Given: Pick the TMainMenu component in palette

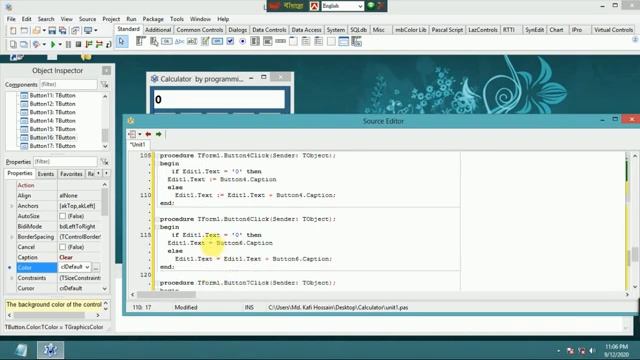Looking at the screenshot, I should coord(141,41).
